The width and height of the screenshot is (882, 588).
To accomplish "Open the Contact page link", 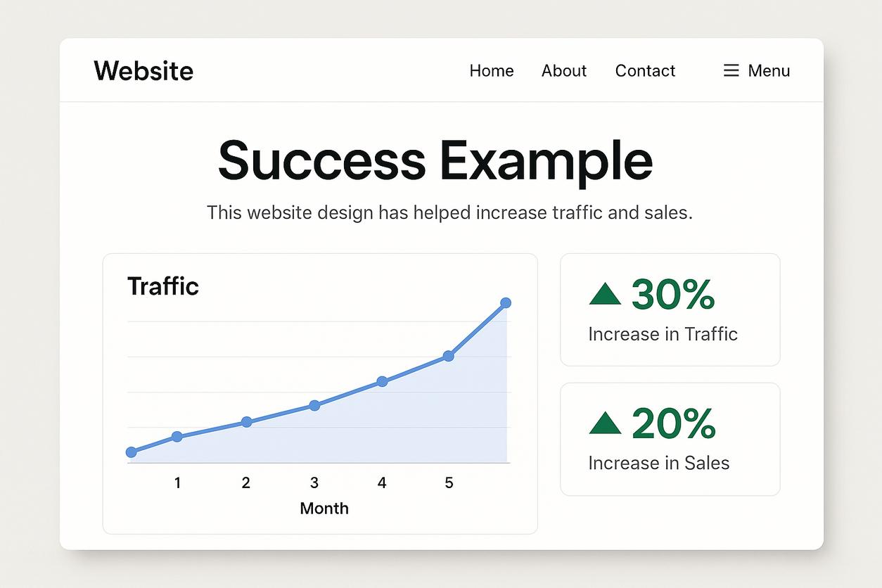I will pos(645,71).
